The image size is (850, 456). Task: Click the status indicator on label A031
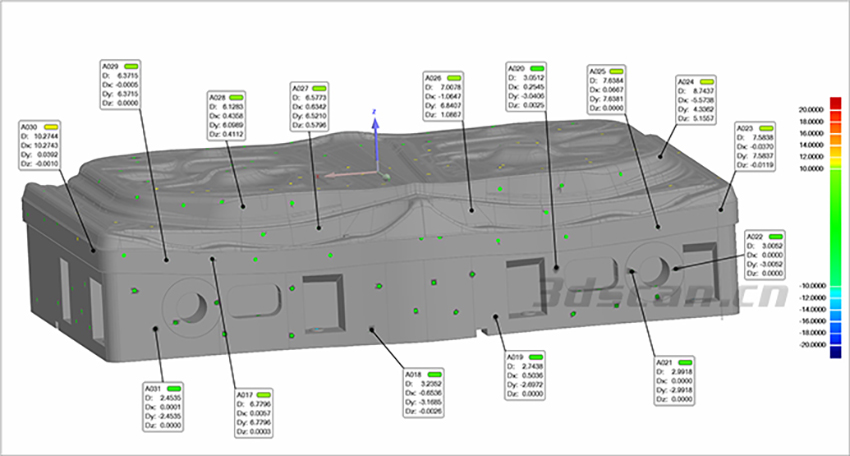[x=175, y=387]
